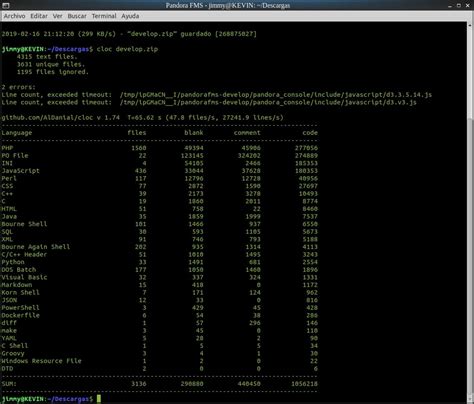Click the 'Visual Basic' row
This screenshot has width=474, height=404.
159,277
